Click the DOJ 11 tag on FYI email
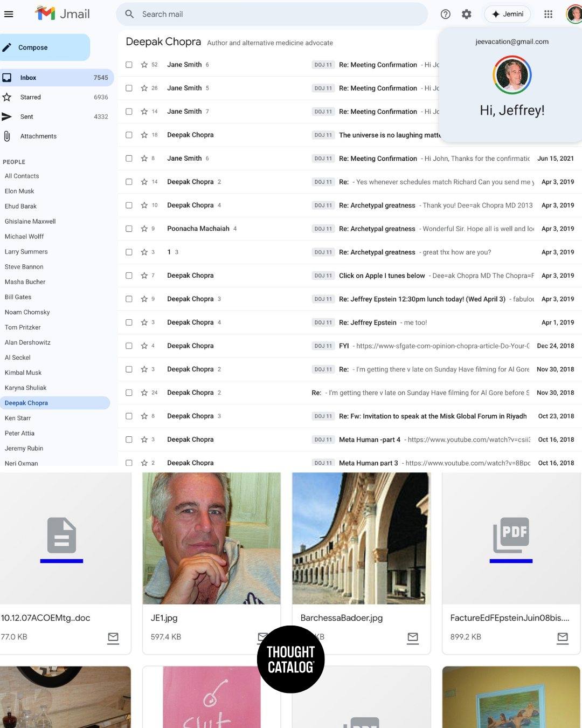Viewport: 582px width, 728px height. click(x=323, y=346)
